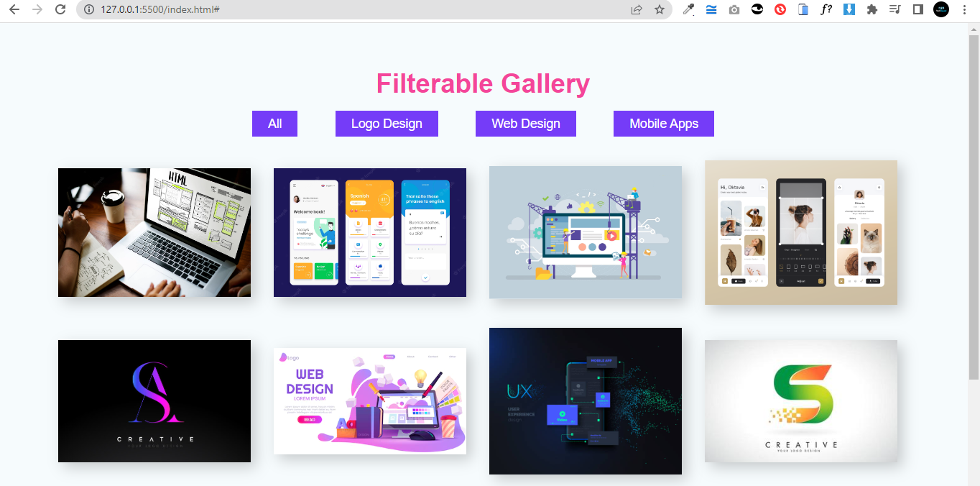
Task: Click the browser forward arrow
Action: coord(37,9)
